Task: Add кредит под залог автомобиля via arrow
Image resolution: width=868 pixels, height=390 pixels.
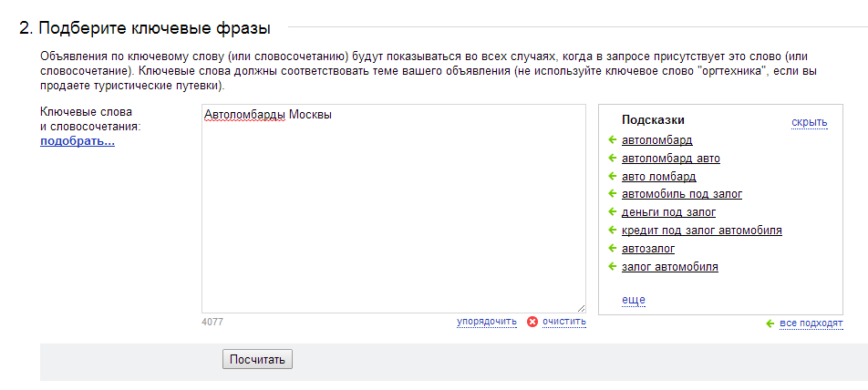Action: coord(613,230)
